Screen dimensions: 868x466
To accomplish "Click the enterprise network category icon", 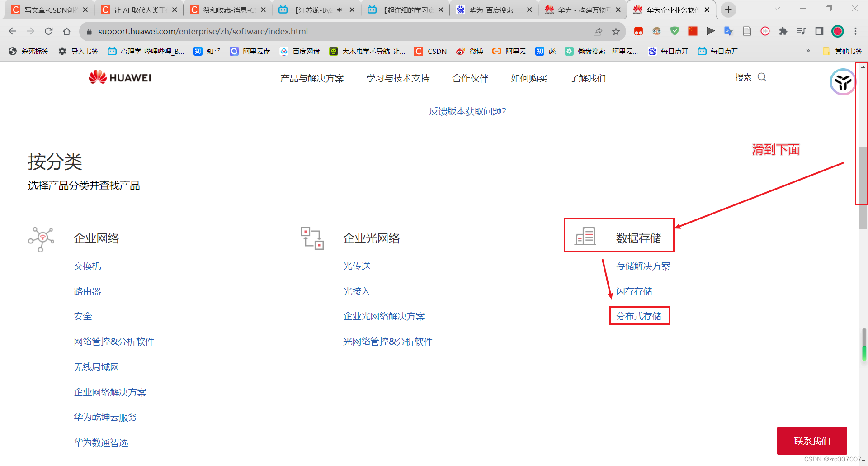I will [41, 239].
